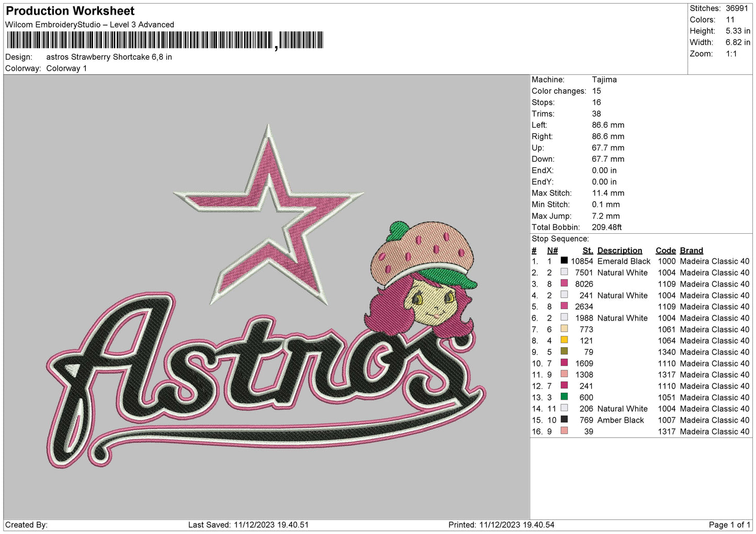Pick the magenta swatch in stop row 10
The height and width of the screenshot is (534, 756).
(564, 363)
